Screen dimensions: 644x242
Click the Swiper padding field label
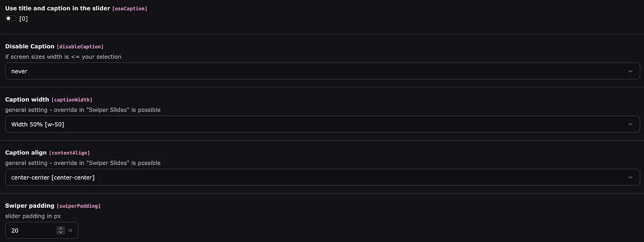point(30,206)
